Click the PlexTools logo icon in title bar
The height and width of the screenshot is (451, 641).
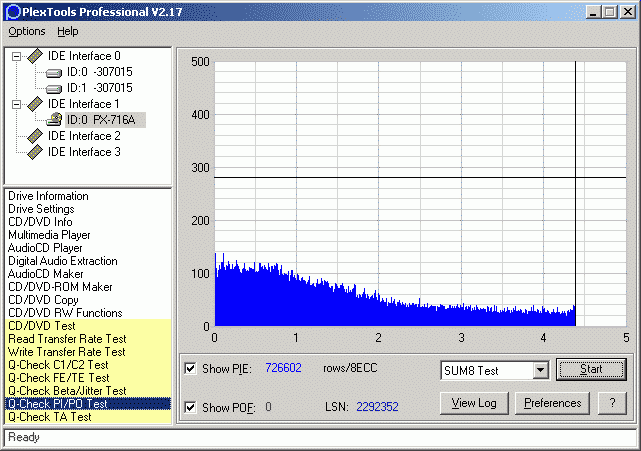click(13, 11)
